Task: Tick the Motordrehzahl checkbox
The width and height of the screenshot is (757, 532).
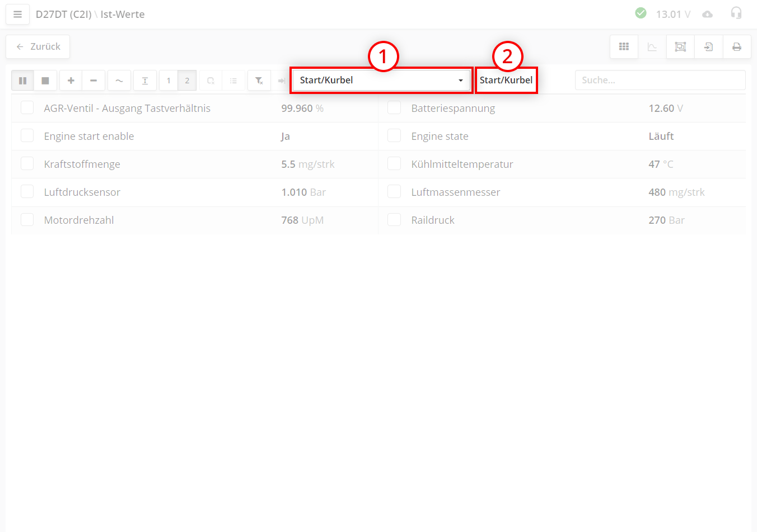Action: 27,220
